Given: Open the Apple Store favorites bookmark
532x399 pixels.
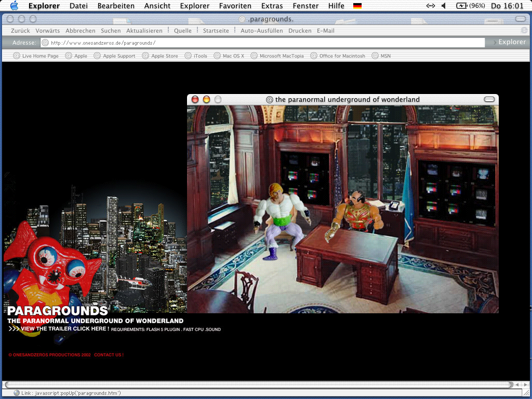Looking at the screenshot, I should point(164,56).
